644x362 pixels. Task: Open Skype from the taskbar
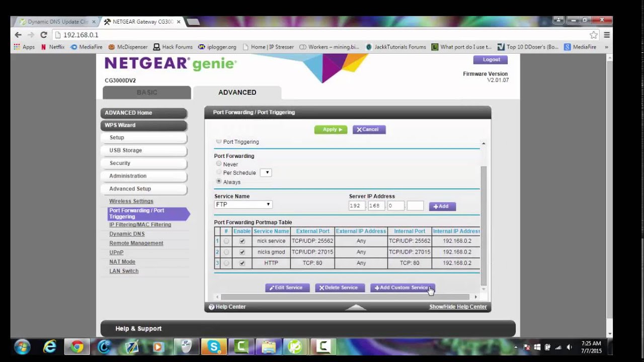(x=214, y=347)
